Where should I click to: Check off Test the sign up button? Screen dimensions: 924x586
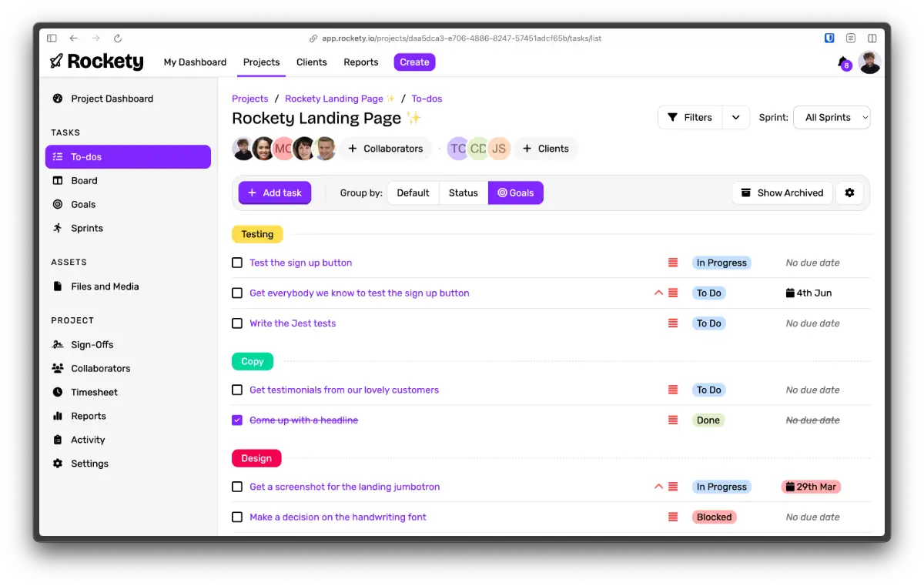[237, 263]
